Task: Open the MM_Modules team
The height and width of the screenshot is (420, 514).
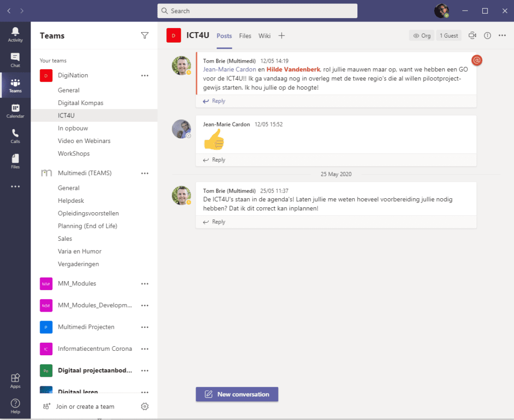Action: coord(77,284)
